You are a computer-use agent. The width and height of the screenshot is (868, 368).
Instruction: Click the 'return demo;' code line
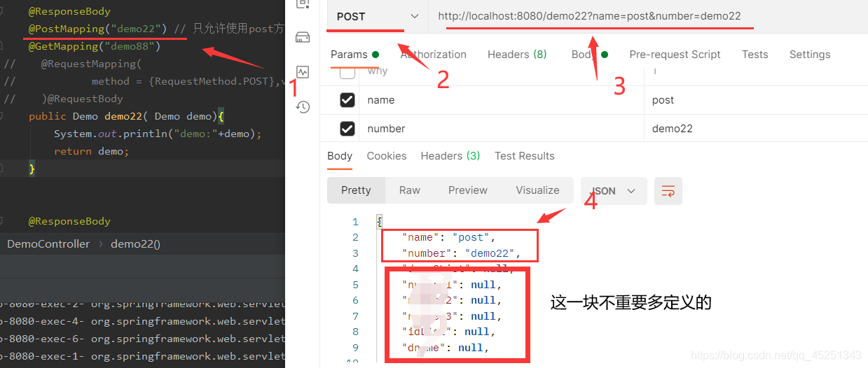(x=92, y=151)
